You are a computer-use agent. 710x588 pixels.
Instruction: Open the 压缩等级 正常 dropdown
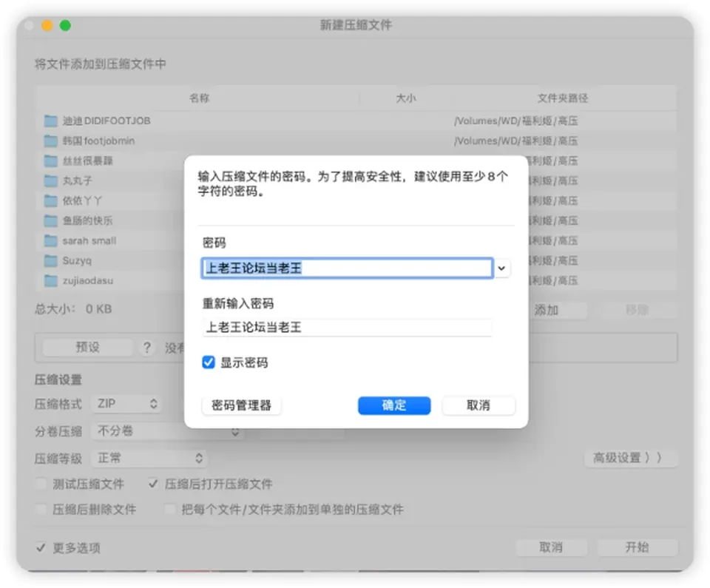pos(149,458)
